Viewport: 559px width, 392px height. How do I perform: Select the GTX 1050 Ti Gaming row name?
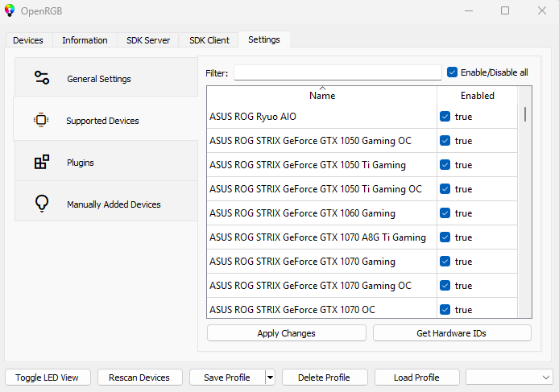click(x=308, y=165)
